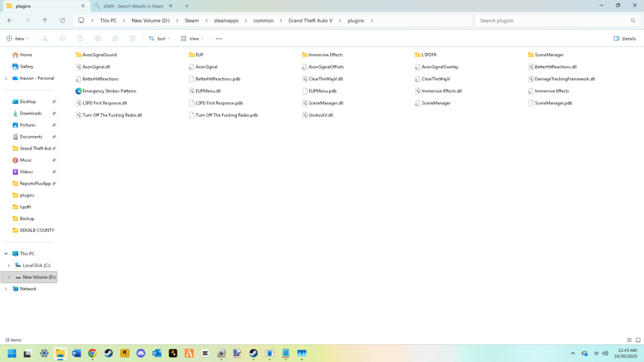644x362 pixels.
Task: Open the New dropdown
Action: pyautogui.click(x=17, y=39)
